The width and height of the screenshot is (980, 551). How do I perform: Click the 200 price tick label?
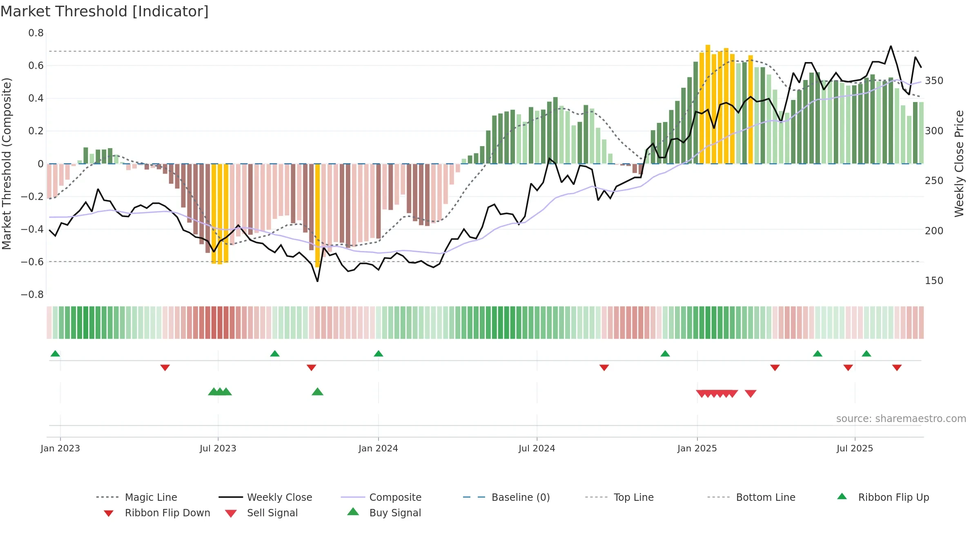click(x=934, y=231)
